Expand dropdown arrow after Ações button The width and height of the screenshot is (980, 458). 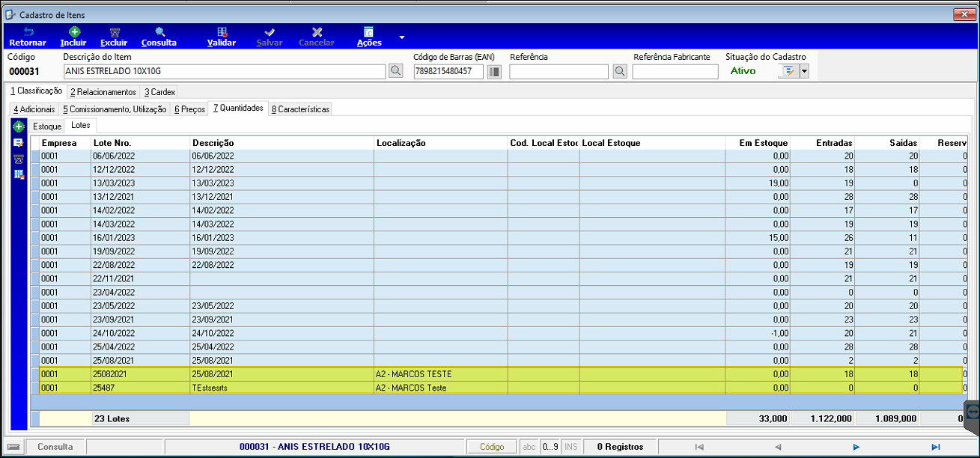coord(401,37)
